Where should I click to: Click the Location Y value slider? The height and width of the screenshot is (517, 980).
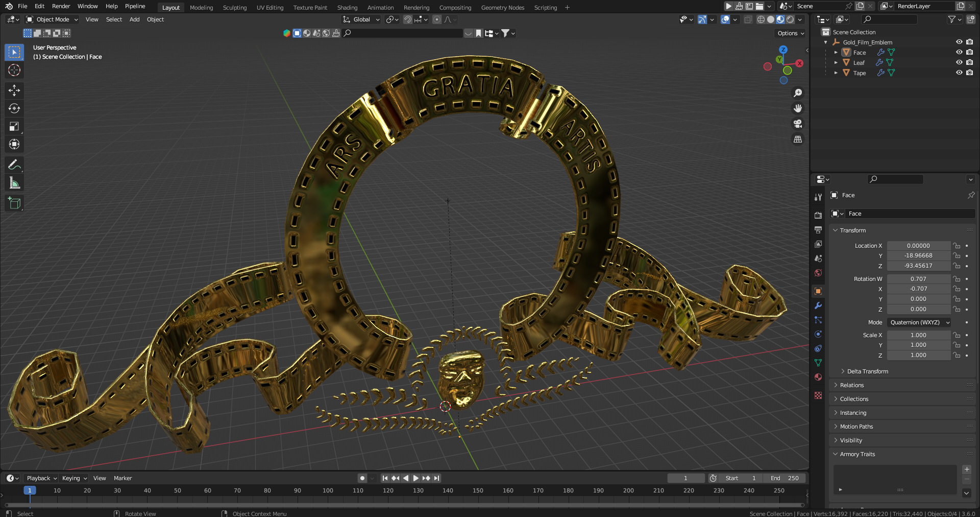(918, 255)
